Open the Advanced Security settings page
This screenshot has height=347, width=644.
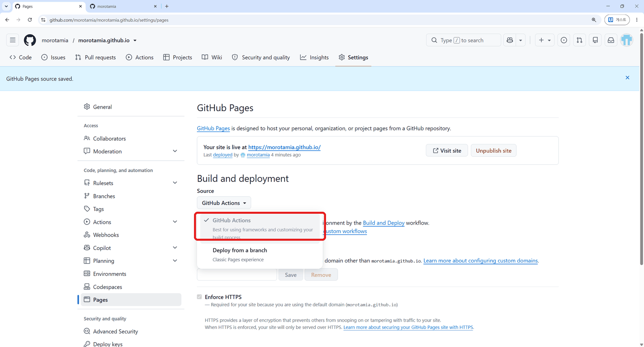pyautogui.click(x=131, y=331)
